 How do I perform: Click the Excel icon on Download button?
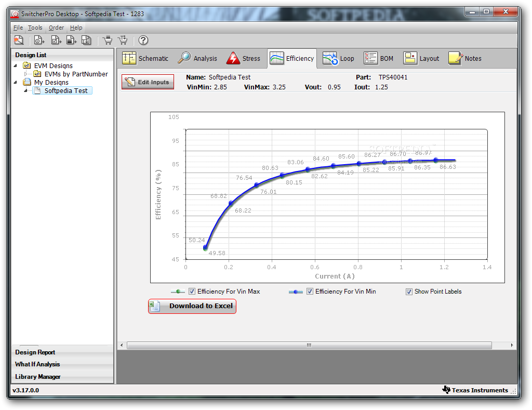(x=155, y=306)
